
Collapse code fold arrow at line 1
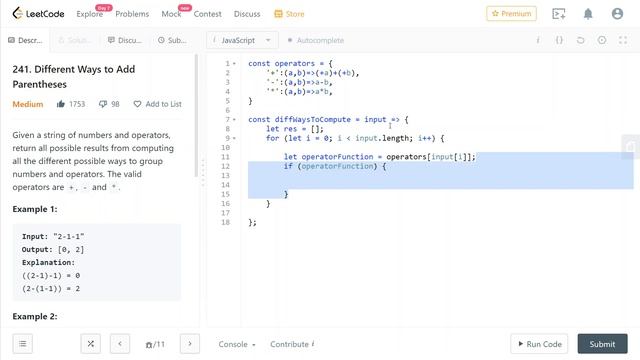pos(234,64)
